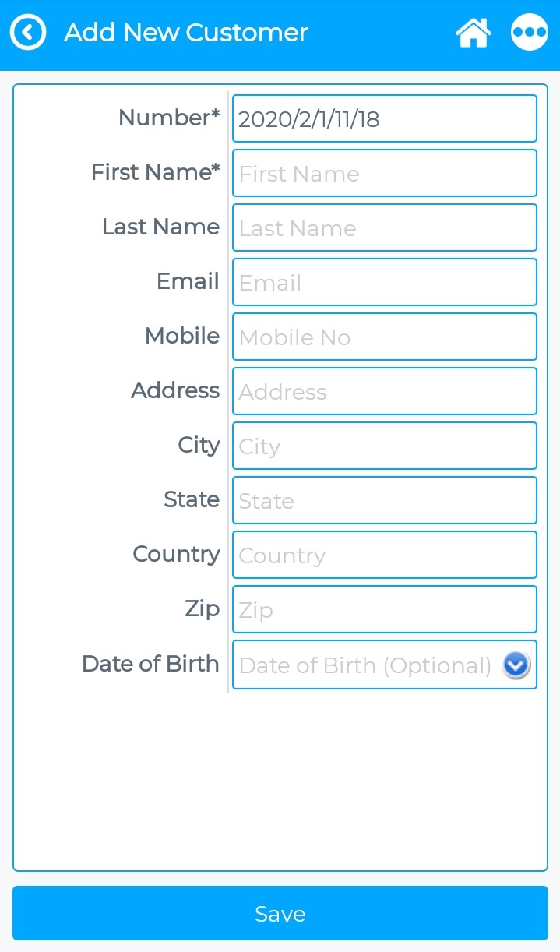Select the Last Name input box
560x952 pixels.
click(384, 227)
